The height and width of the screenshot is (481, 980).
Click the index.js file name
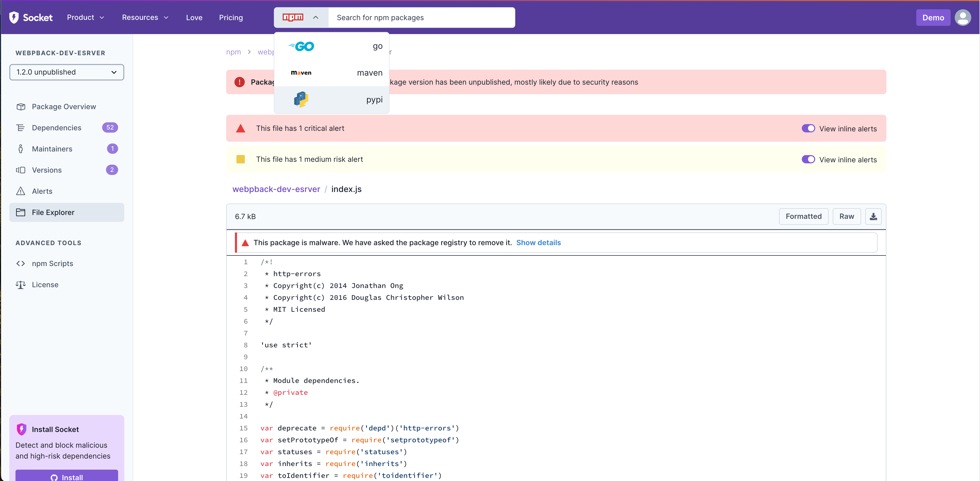(346, 189)
